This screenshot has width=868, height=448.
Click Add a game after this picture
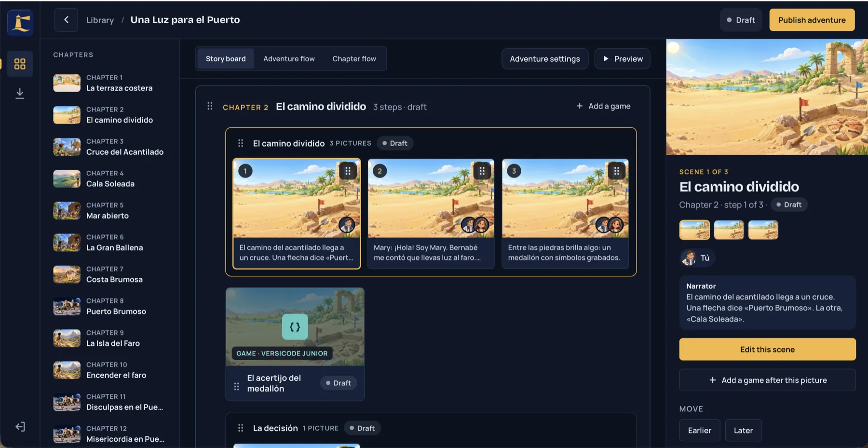coord(767,380)
